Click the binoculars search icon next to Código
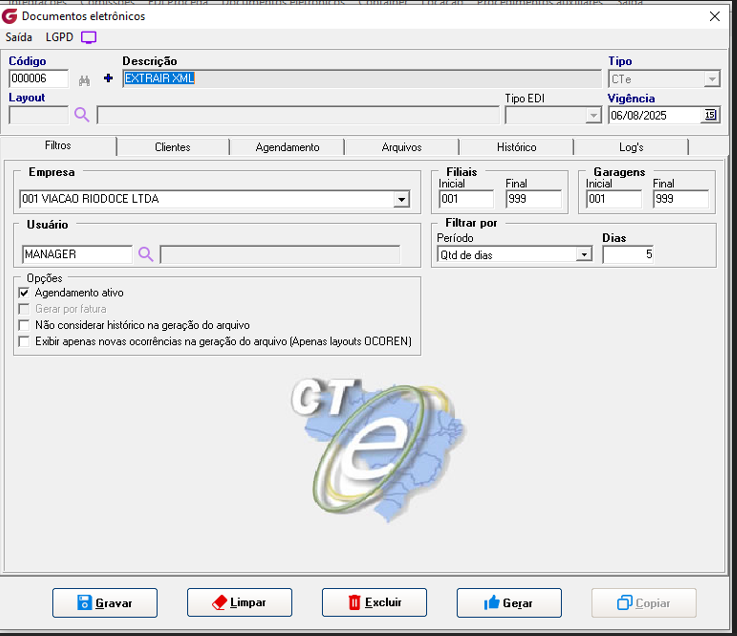Screen dimensions: 737x636 [x=84, y=80]
